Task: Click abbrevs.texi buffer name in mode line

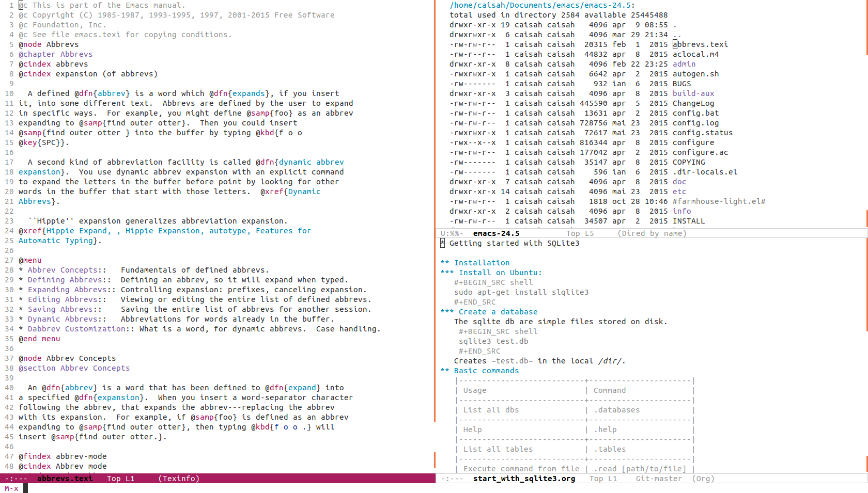Action: pos(65,479)
